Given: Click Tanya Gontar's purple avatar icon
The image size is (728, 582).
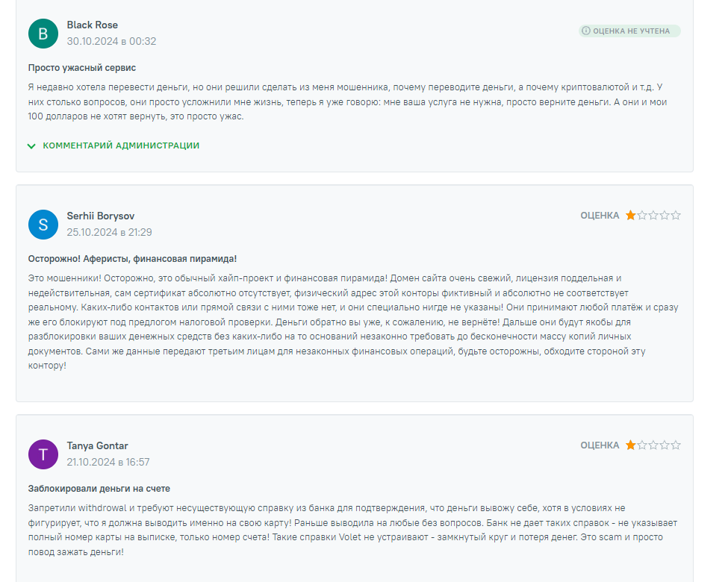Looking at the screenshot, I should 43,454.
